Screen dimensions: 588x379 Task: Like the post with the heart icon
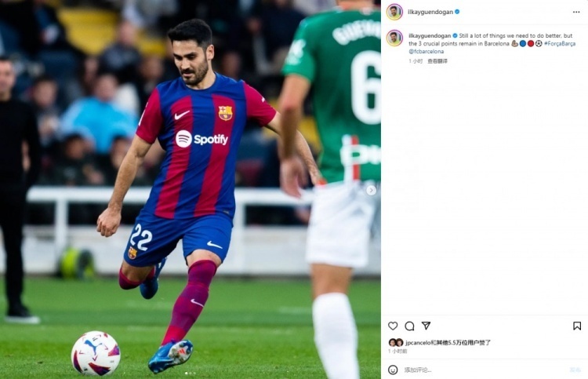click(393, 326)
